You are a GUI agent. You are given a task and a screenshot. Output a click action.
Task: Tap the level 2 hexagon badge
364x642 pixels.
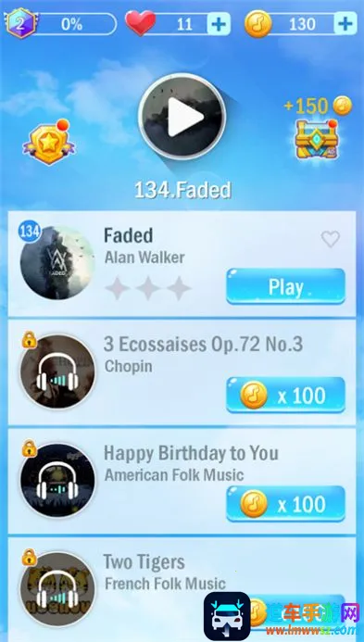pyautogui.click(x=20, y=23)
